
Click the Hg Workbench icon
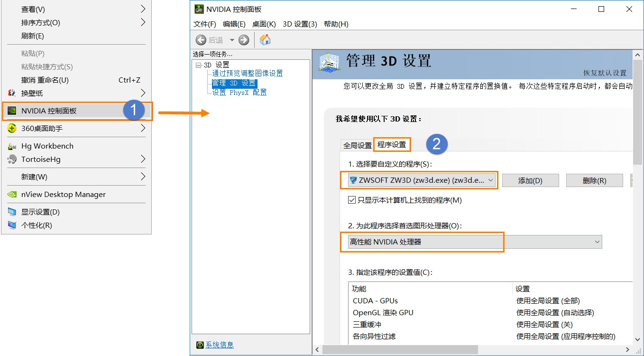click(x=12, y=146)
